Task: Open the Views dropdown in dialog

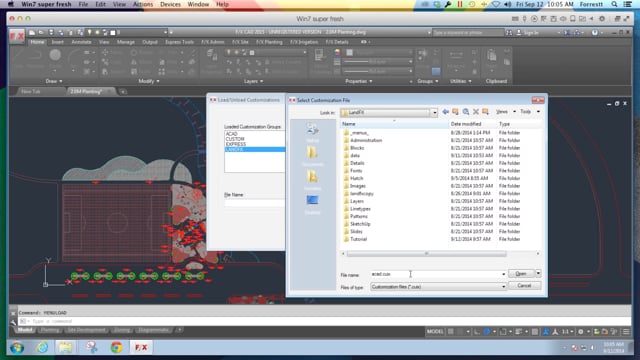Action: coord(505,112)
